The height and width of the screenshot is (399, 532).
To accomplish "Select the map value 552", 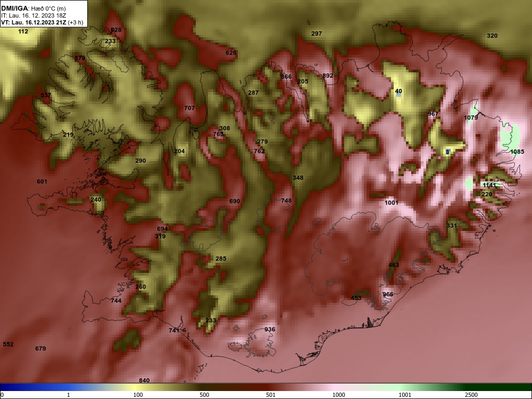I will tap(8, 344).
